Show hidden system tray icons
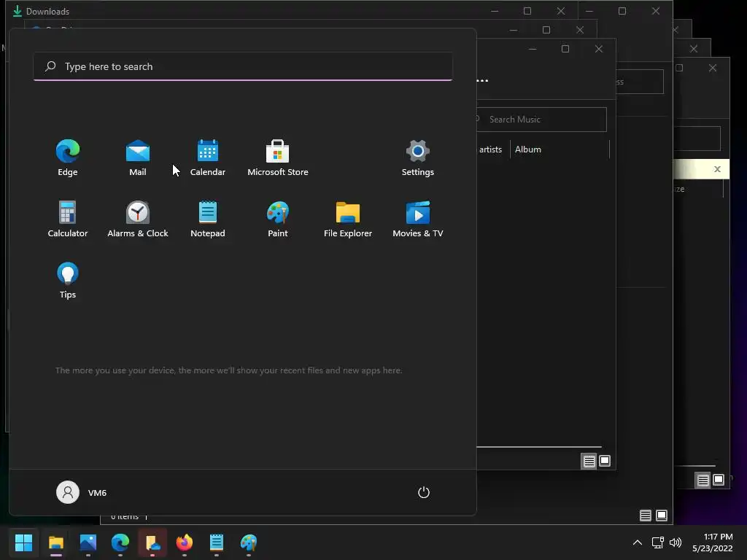 [x=637, y=542]
